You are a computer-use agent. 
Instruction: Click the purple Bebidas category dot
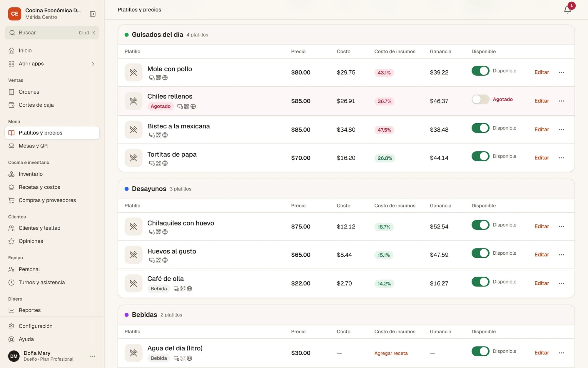pyautogui.click(x=127, y=315)
